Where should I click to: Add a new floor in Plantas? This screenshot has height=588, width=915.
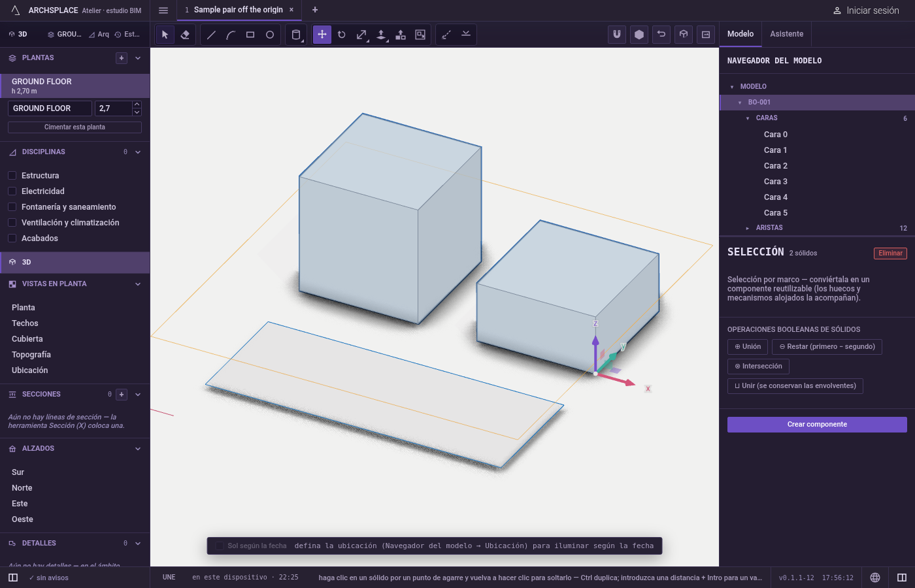click(122, 58)
